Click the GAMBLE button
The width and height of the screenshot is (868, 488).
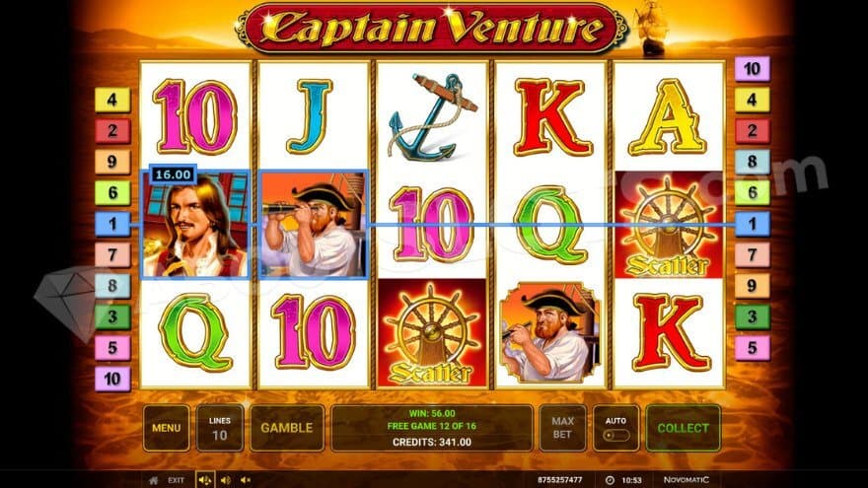tap(287, 428)
